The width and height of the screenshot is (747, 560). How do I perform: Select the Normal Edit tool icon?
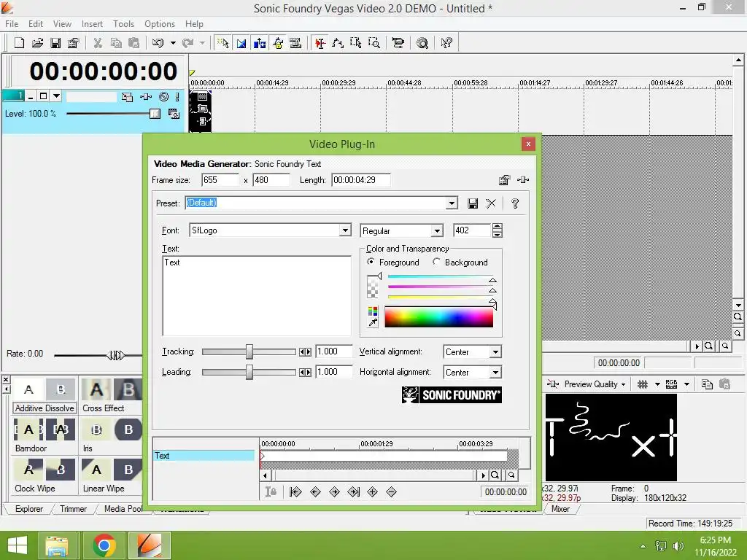click(320, 43)
